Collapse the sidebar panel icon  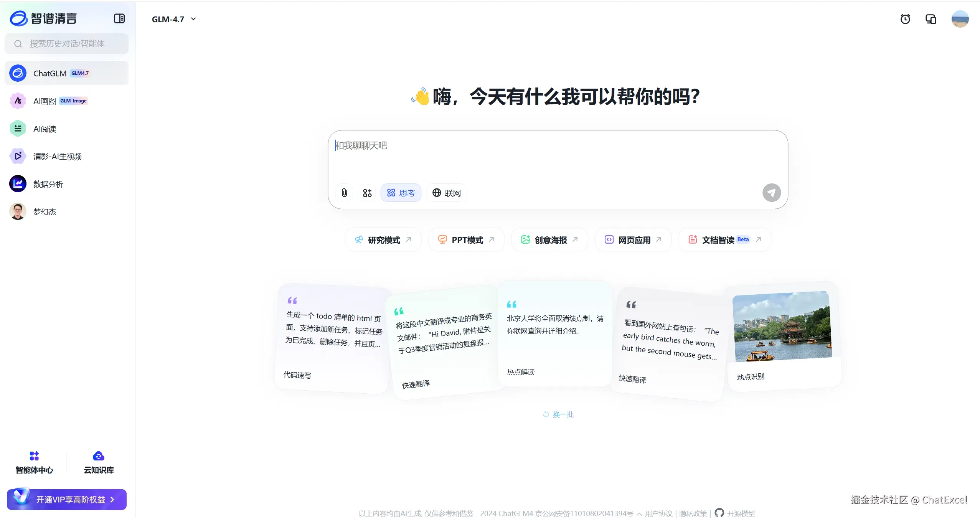[119, 18]
